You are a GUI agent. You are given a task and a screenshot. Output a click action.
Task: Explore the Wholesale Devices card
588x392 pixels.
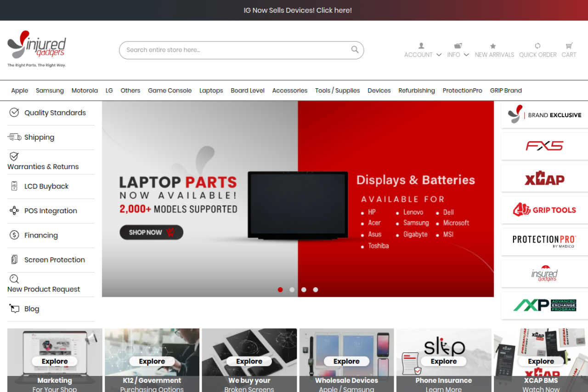347,361
